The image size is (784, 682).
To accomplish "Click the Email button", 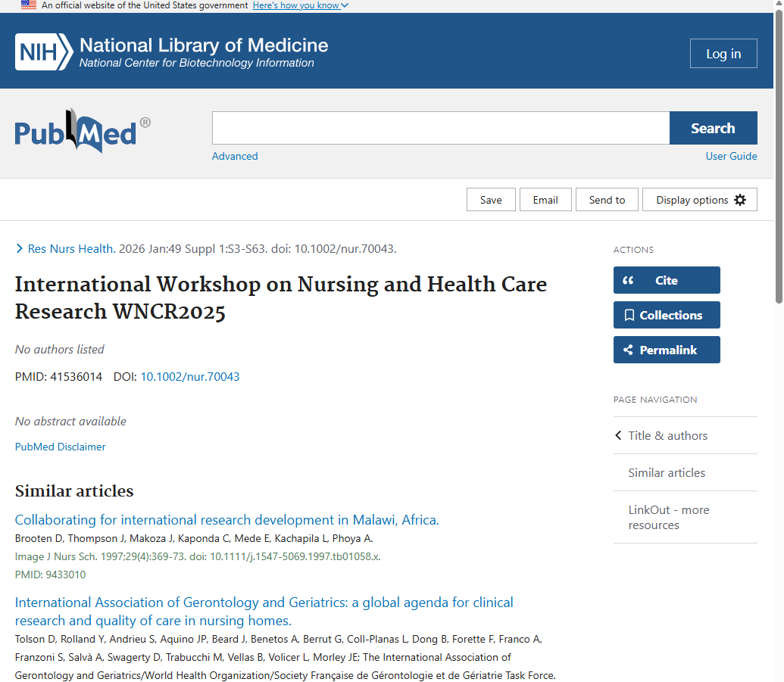I will tap(545, 200).
